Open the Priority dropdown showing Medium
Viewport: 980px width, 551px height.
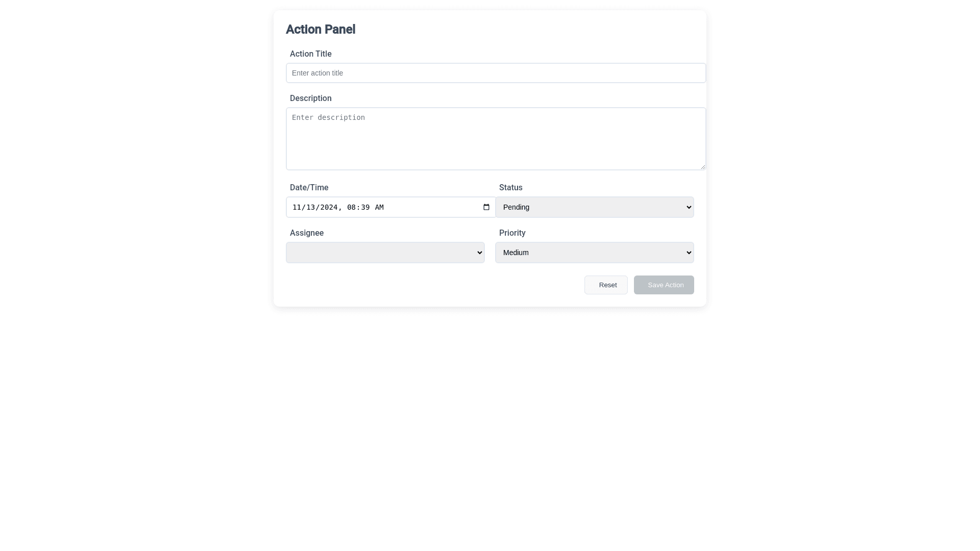594,253
